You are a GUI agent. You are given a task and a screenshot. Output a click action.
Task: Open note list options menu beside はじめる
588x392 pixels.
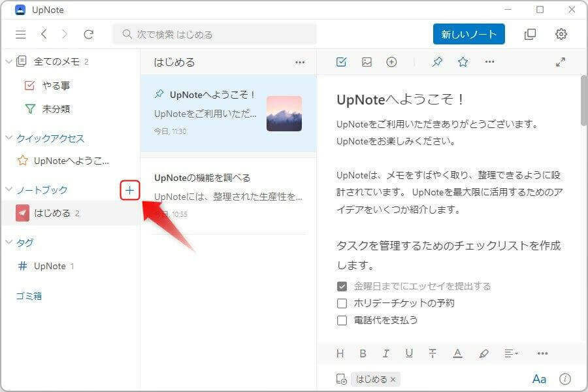(x=300, y=62)
